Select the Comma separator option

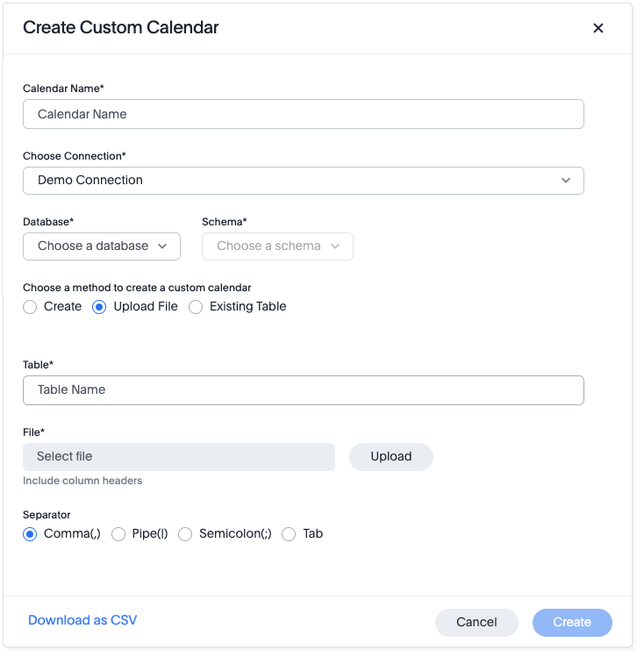coord(30,534)
